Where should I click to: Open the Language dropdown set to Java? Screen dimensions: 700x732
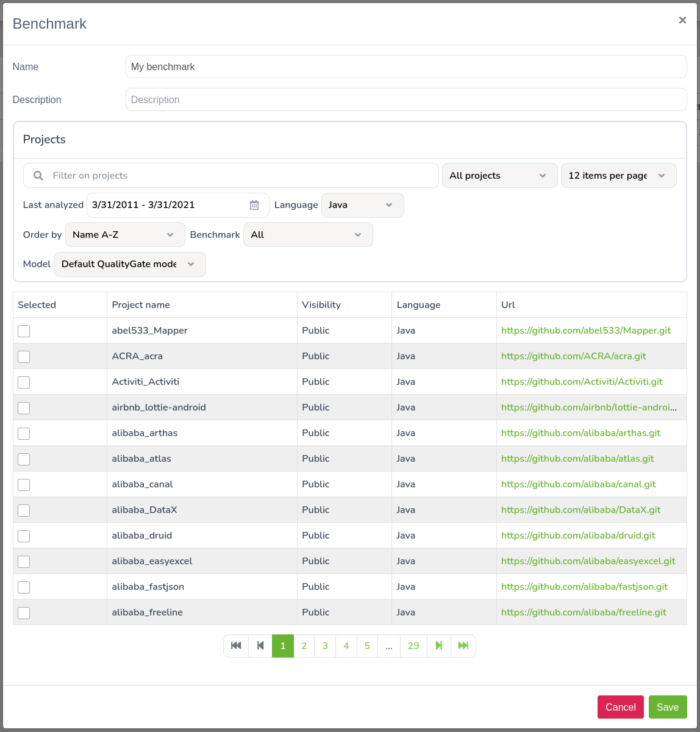(x=362, y=205)
